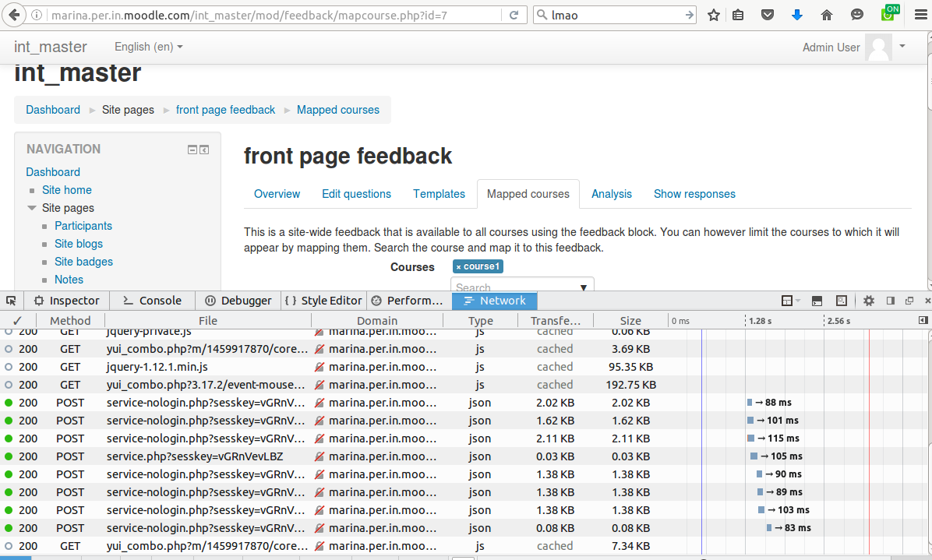Go to the browser home page

[827, 15]
